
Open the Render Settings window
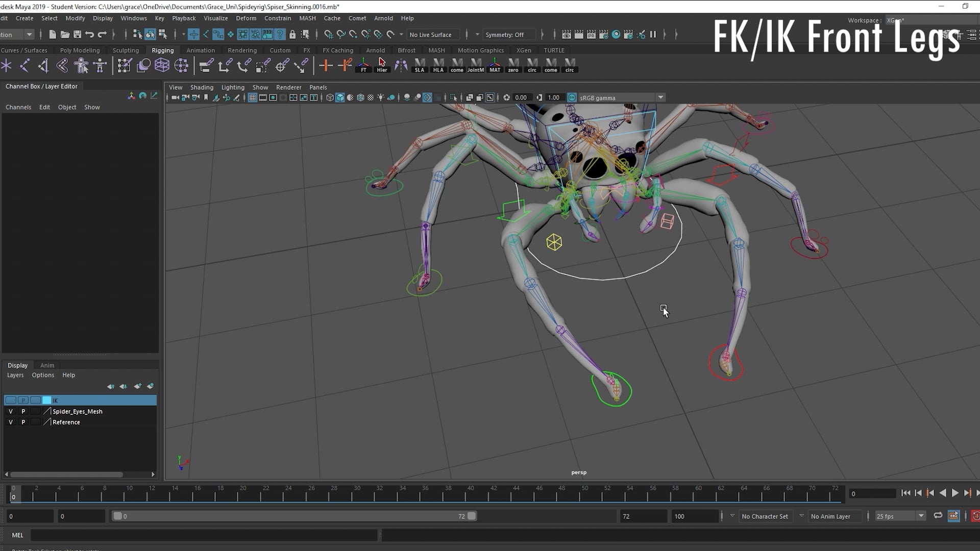[604, 34]
